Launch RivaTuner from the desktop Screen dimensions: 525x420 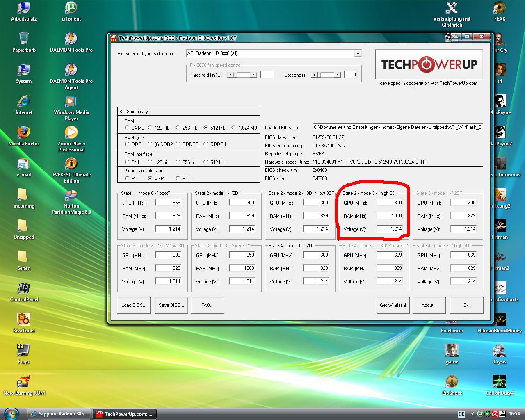click(24, 323)
